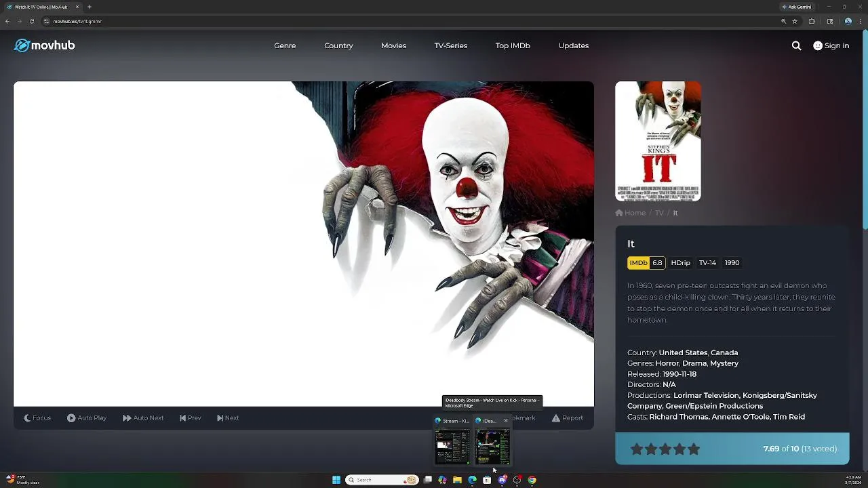
Task: Click the Microsoft Edge taskbar icon
Action: coord(472,480)
